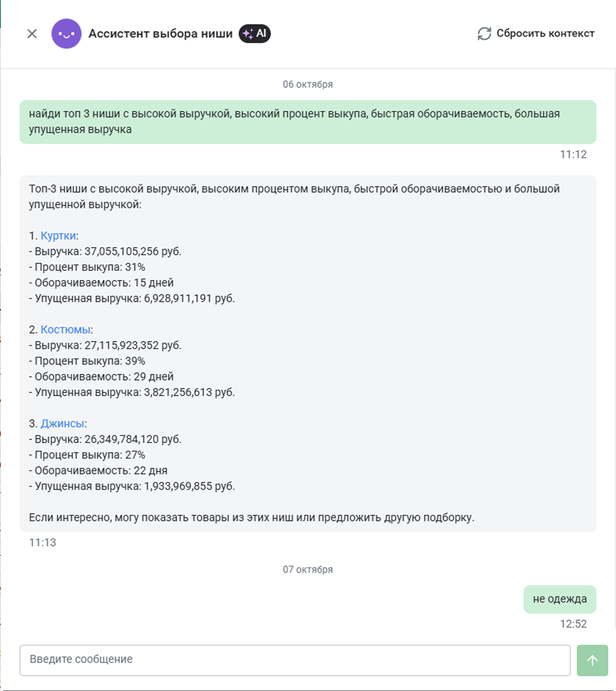This screenshot has width=616, height=691.
Task: Select the не одежда message bubble
Action: pos(559,599)
